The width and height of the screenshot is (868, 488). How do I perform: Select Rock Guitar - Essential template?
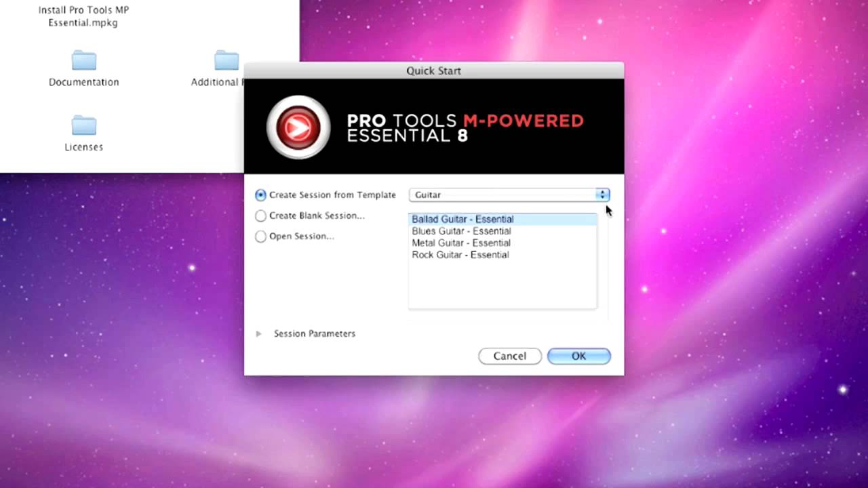tap(502, 255)
